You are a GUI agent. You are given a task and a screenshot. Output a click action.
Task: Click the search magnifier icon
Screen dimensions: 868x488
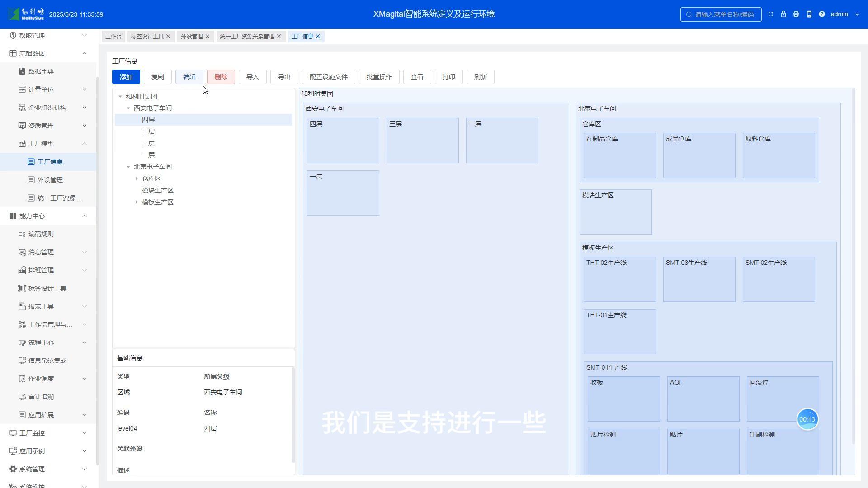pos(689,14)
